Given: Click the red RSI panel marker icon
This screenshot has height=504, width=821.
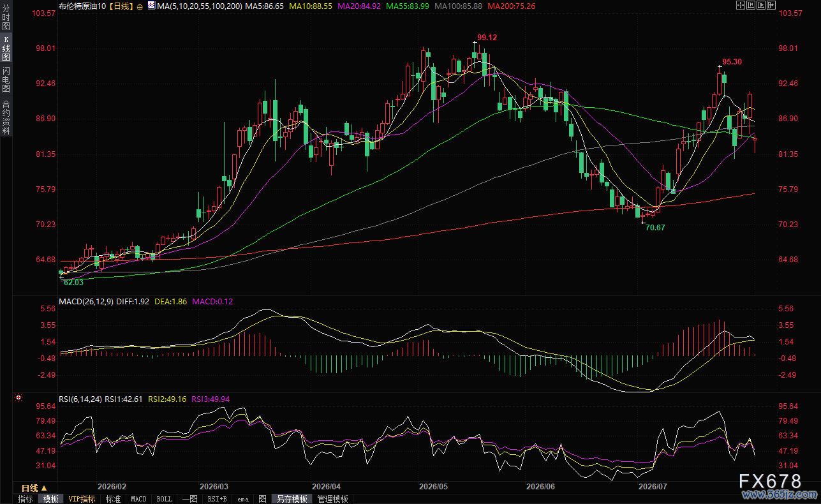Looking at the screenshot, I should [18, 398].
